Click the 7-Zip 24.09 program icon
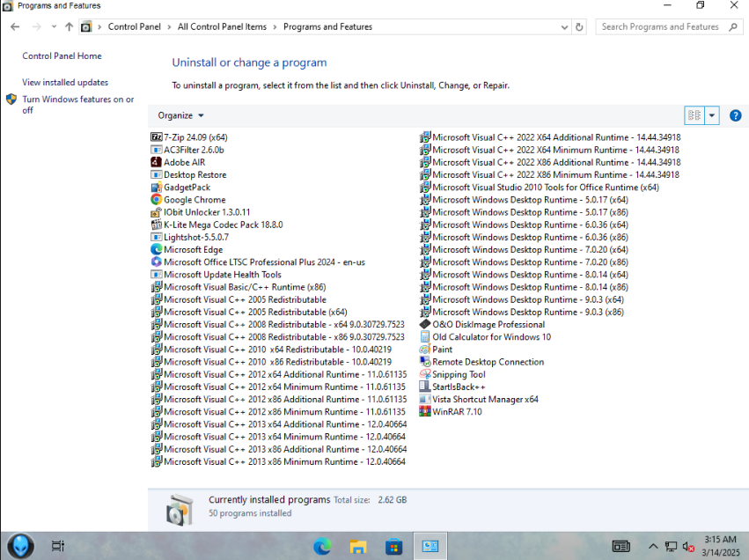This screenshot has height=560, width=749. 156,137
